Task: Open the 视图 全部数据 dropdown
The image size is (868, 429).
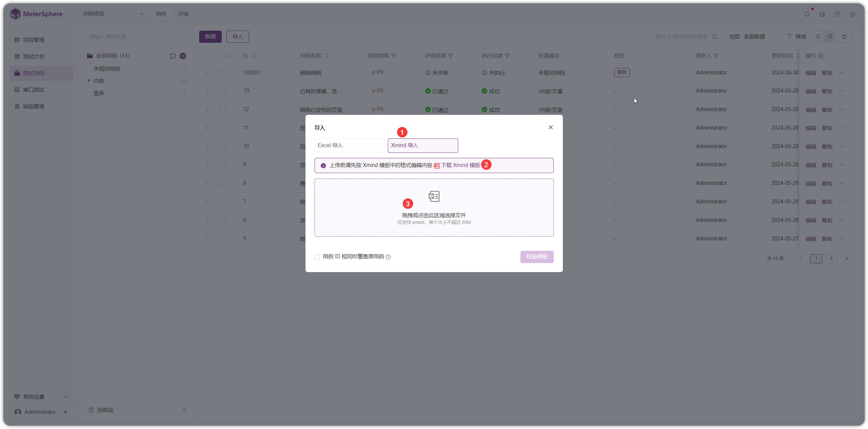Action: click(752, 36)
